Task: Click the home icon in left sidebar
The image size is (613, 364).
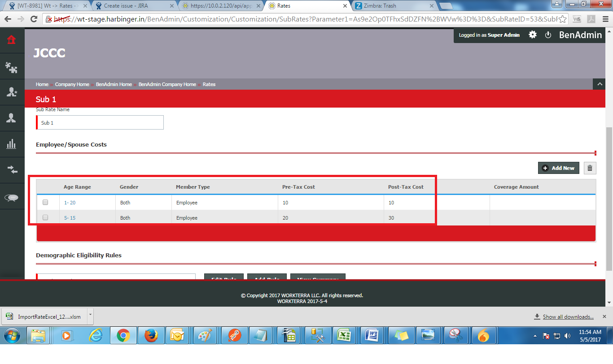Action: coord(11,40)
